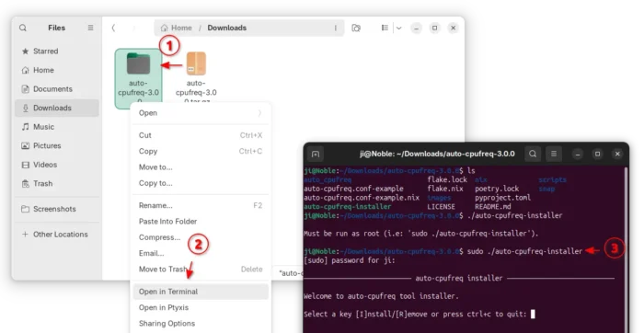644x333 pixels.
Task: Click '[sudo] password for ji:' line
Action: point(350,260)
